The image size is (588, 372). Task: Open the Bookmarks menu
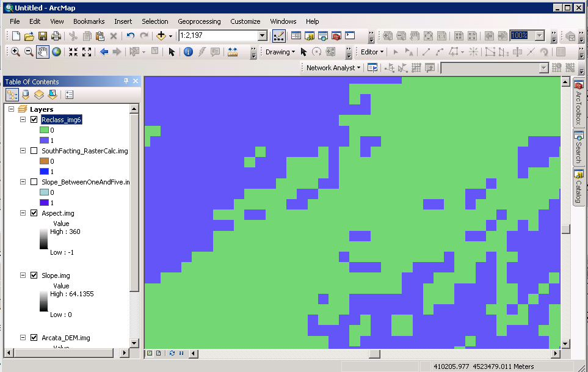click(89, 21)
